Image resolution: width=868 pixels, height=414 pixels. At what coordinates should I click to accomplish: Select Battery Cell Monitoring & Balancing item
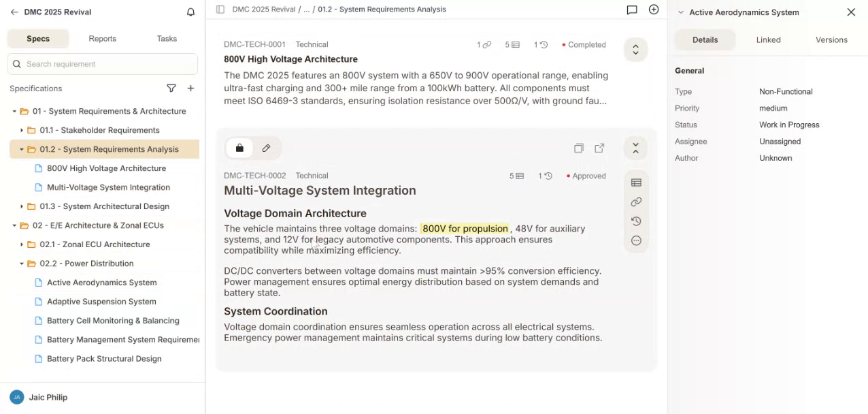(x=113, y=321)
